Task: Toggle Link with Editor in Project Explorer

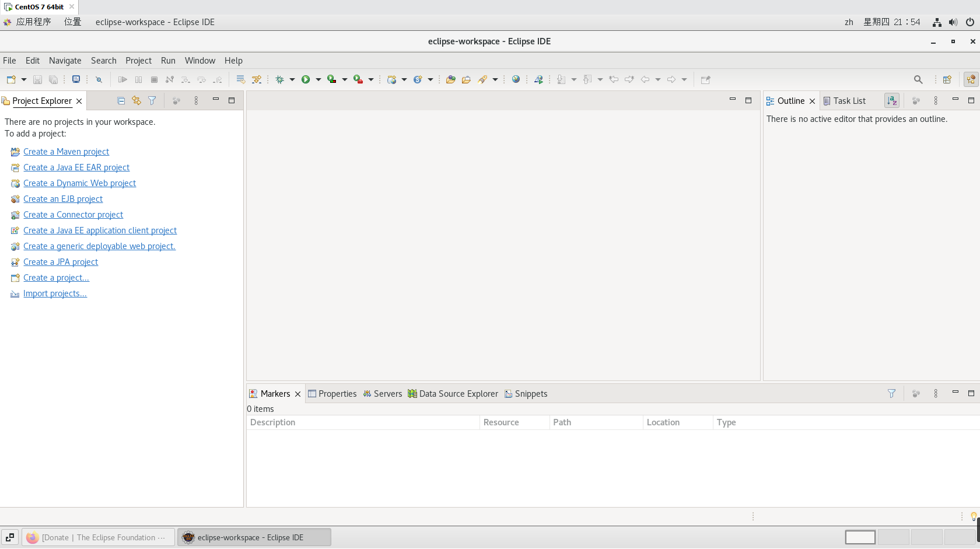Action: point(136,101)
